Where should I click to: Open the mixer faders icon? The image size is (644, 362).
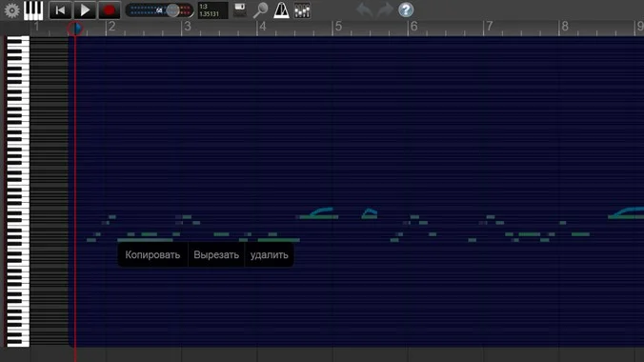pos(302,10)
